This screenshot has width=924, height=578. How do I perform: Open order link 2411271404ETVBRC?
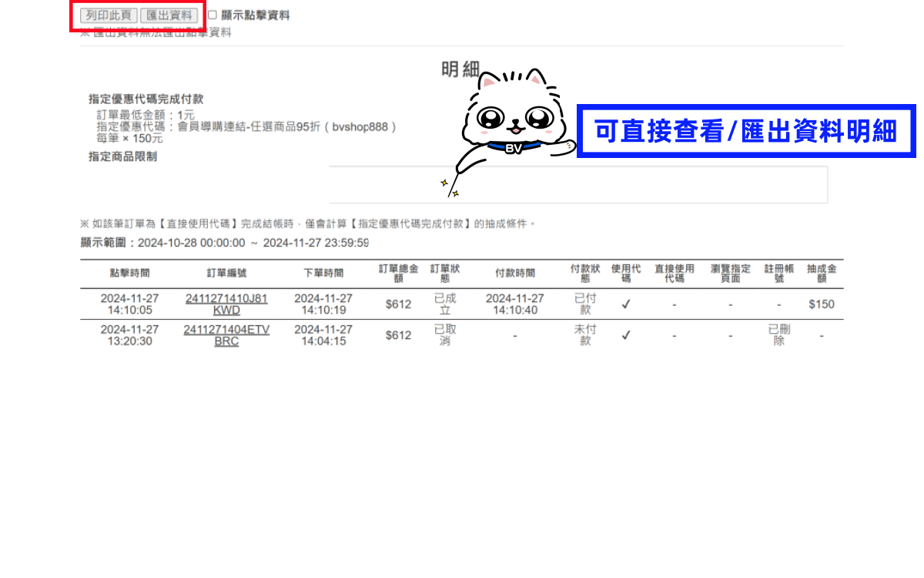226,334
